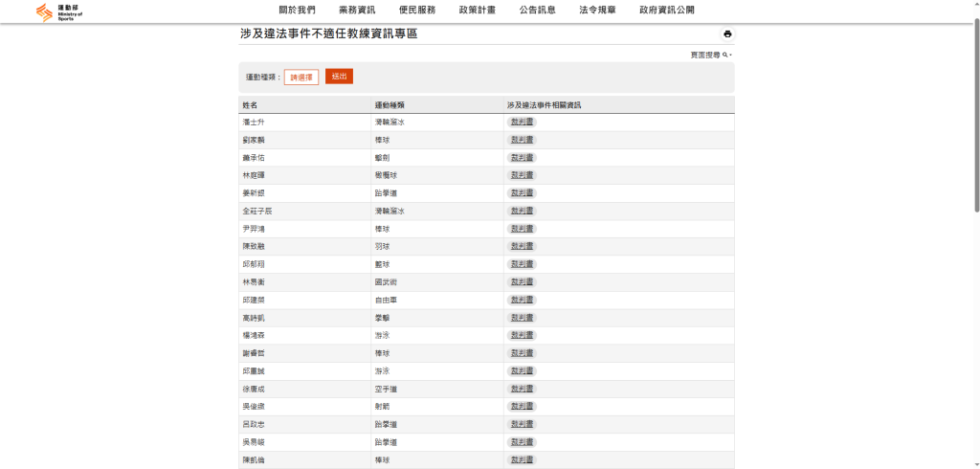Screen dimensions: 980x469
Task: Open 裁判書 link in the 空手道 row
Action: (x=522, y=389)
